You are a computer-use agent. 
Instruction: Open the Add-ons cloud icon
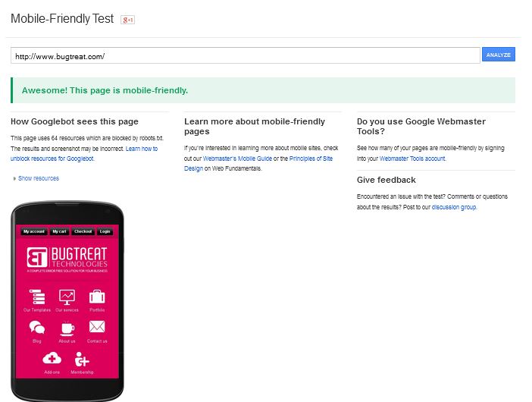pos(52,359)
